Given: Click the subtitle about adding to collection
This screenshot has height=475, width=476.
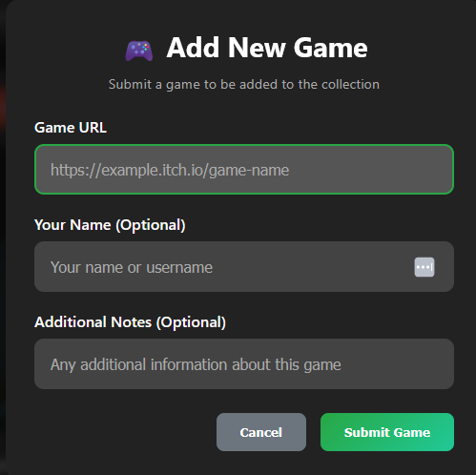Looking at the screenshot, I should (x=244, y=85).
